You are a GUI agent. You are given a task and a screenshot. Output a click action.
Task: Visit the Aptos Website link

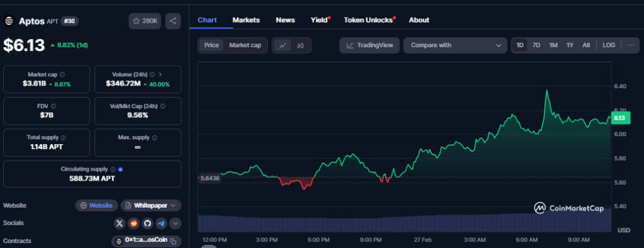pyautogui.click(x=96, y=205)
